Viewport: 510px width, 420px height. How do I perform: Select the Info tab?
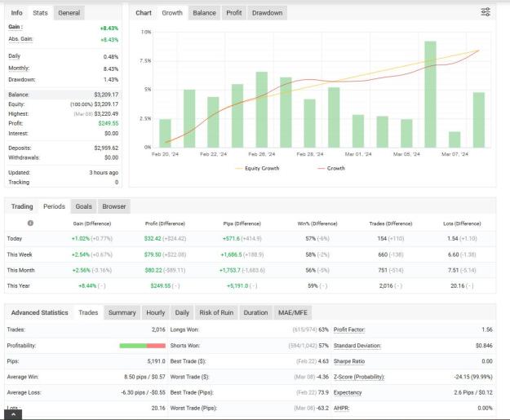[16, 13]
